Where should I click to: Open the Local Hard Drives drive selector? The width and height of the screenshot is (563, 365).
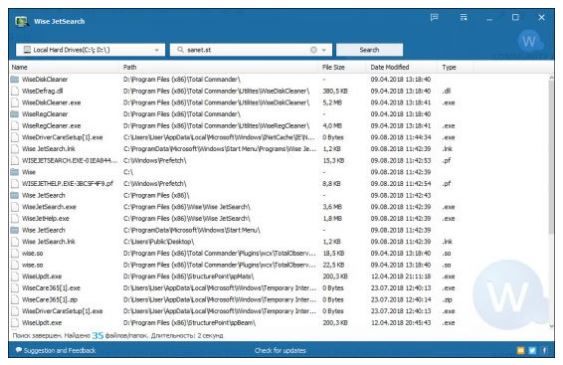90,50
